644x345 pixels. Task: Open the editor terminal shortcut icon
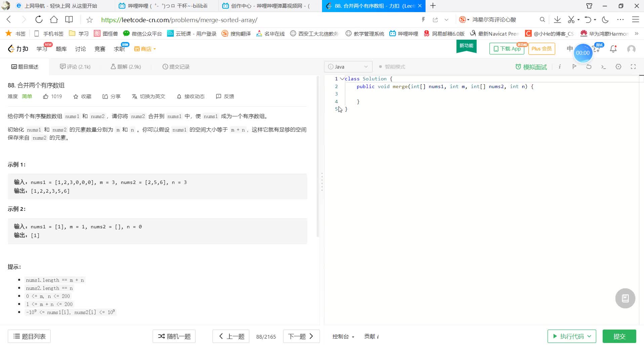pyautogui.click(x=603, y=67)
